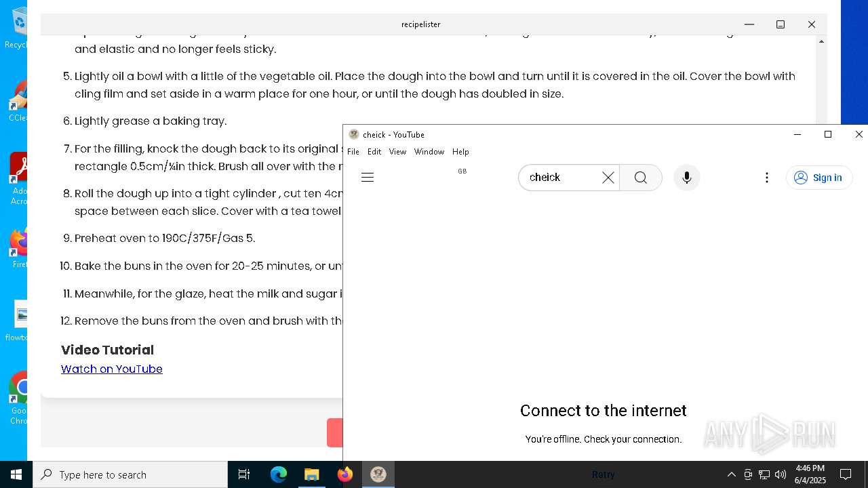The image size is (868, 488).
Task: Select the Adobe Acrobat desktop icon
Action: [18, 180]
